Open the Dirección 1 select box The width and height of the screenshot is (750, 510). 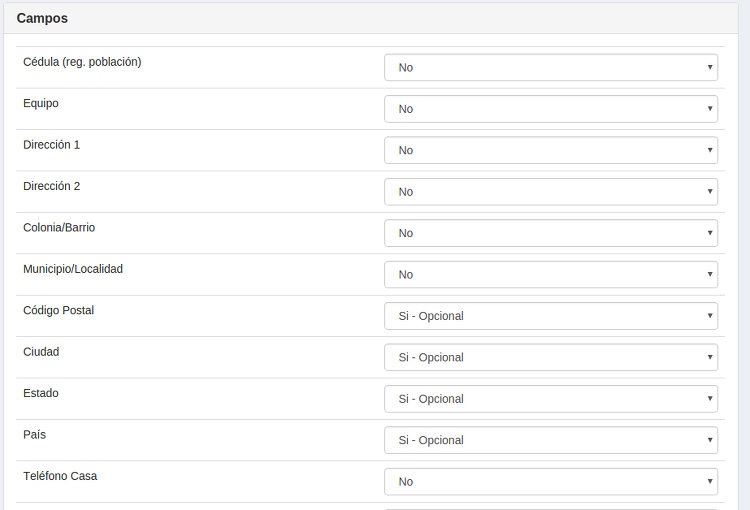click(x=551, y=150)
